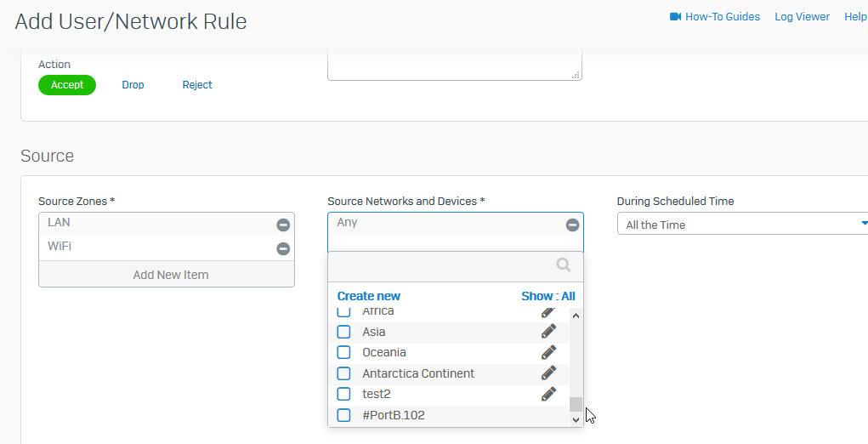
Task: Edit the Asia entry pencil icon
Action: [x=548, y=332]
